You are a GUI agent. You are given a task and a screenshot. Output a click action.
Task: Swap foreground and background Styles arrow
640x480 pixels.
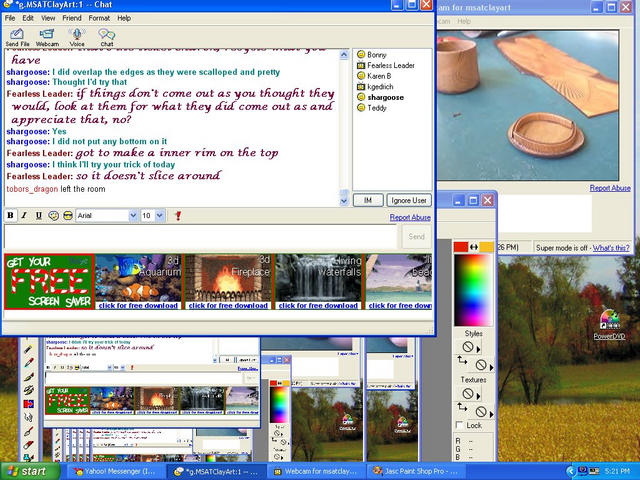[x=462, y=360]
